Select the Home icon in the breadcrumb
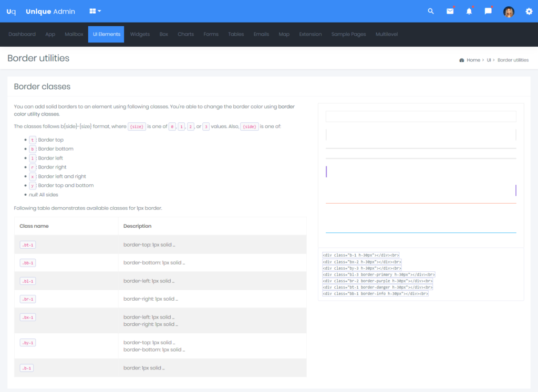 point(462,60)
